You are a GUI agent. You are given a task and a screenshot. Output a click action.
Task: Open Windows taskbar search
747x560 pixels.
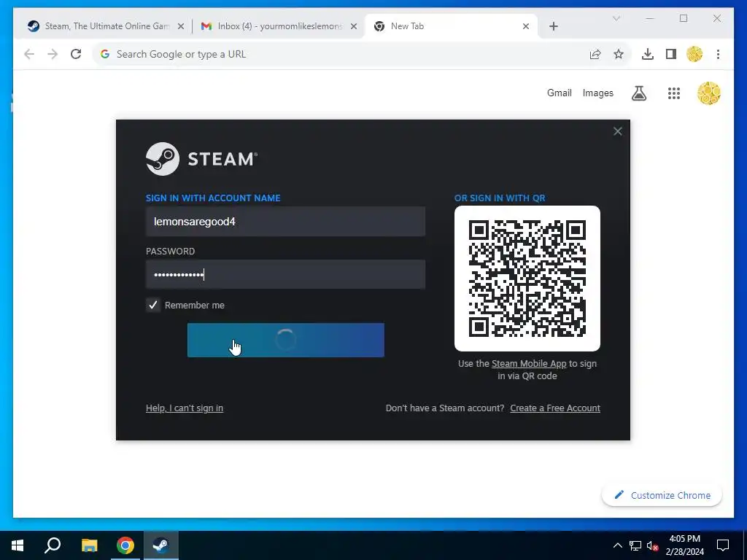click(53, 545)
